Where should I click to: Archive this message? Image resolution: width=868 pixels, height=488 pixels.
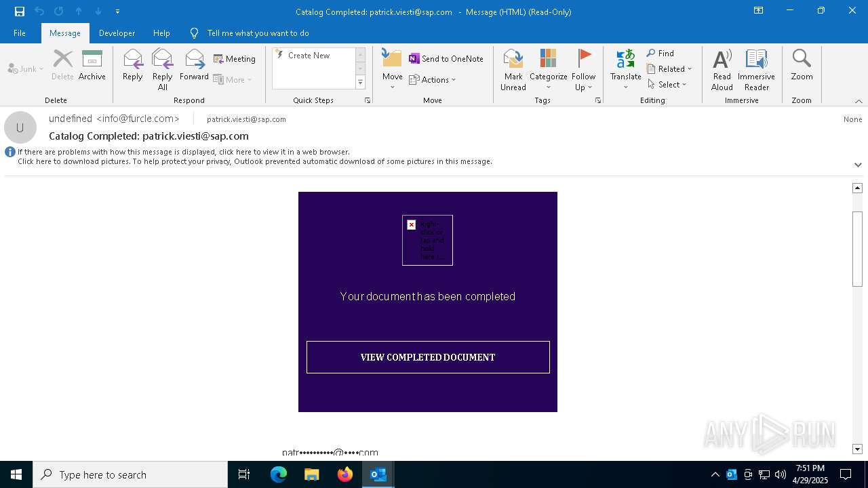92,65
